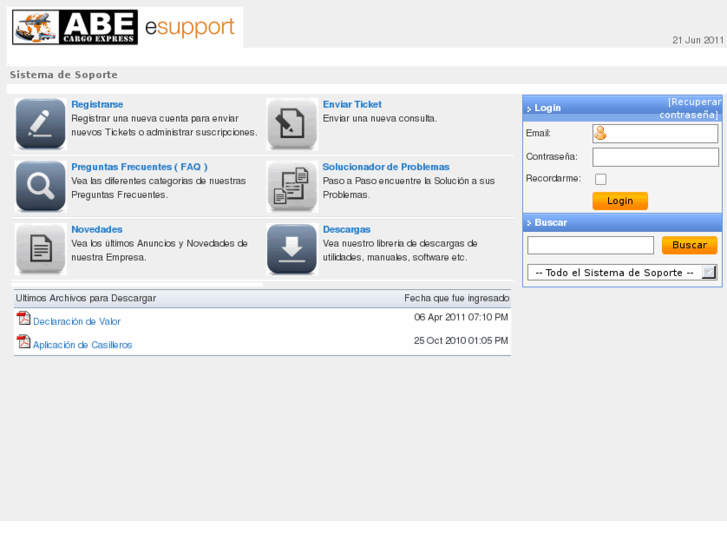
Task: Click the 21 Jun 2011 date text
Action: coord(698,40)
